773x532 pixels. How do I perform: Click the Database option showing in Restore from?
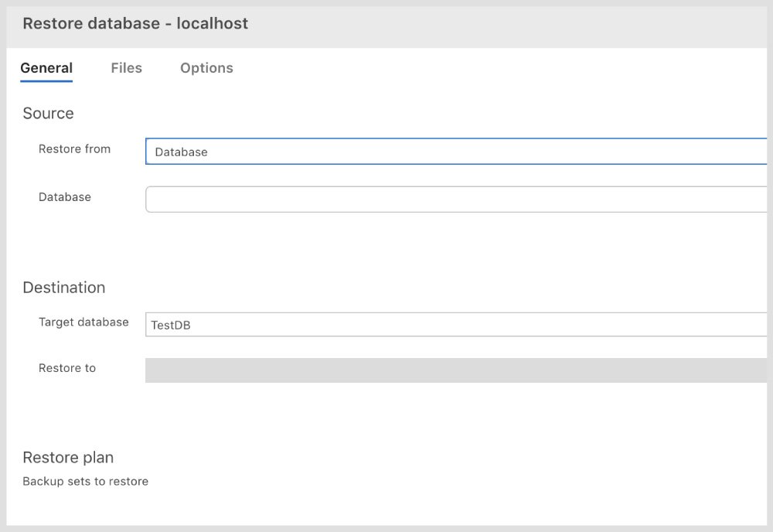tap(180, 152)
